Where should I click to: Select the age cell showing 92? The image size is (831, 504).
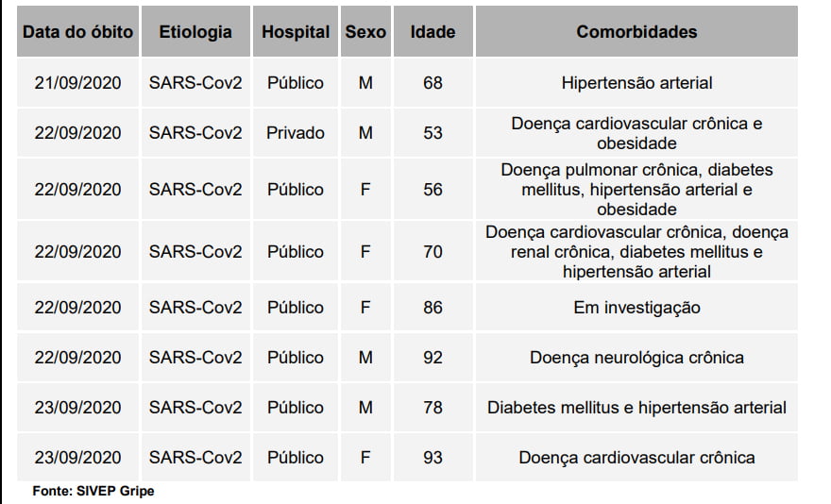coord(432,358)
